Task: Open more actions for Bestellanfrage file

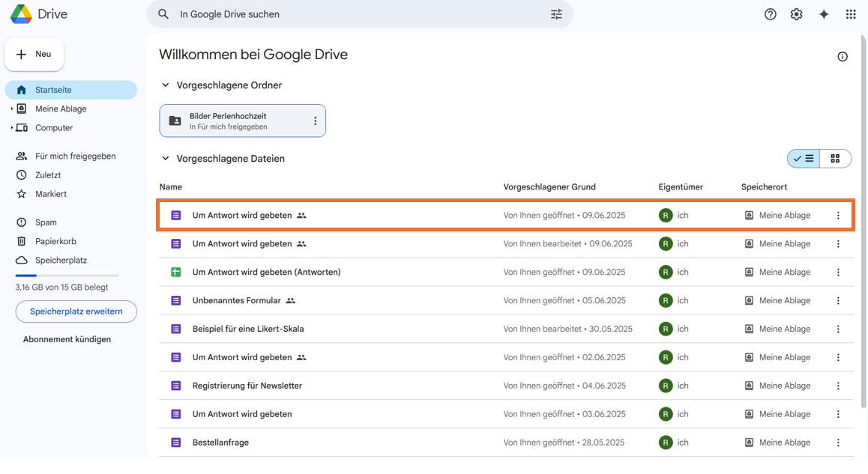Action: (x=838, y=443)
